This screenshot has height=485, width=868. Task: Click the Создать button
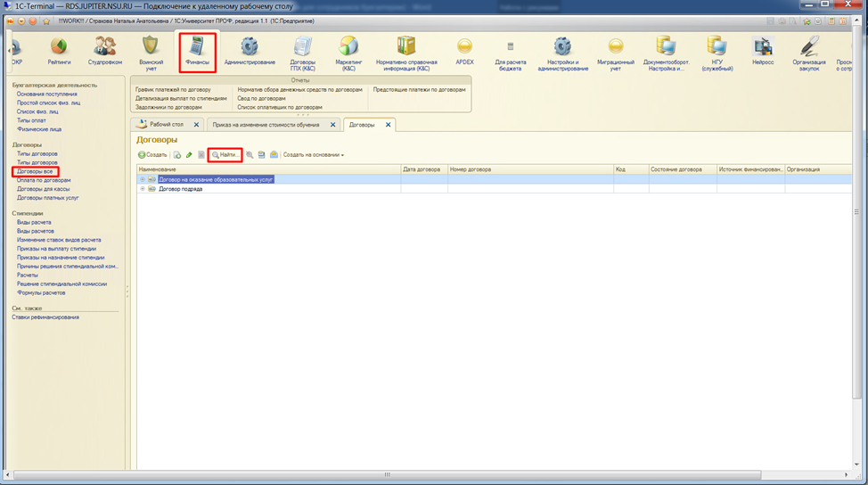[x=152, y=155]
